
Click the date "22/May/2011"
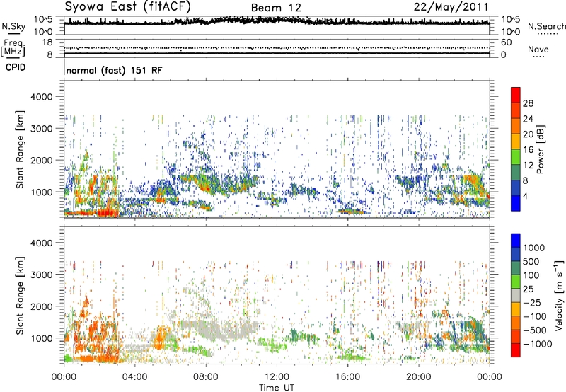coord(451,6)
